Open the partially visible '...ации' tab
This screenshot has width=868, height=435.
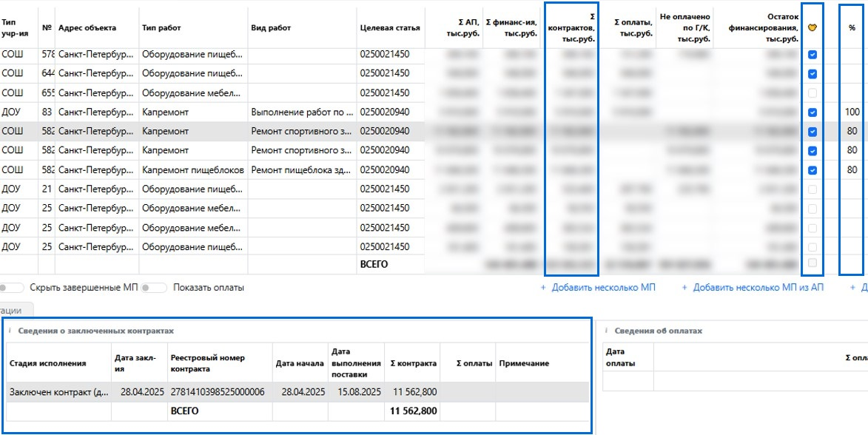click(15, 311)
